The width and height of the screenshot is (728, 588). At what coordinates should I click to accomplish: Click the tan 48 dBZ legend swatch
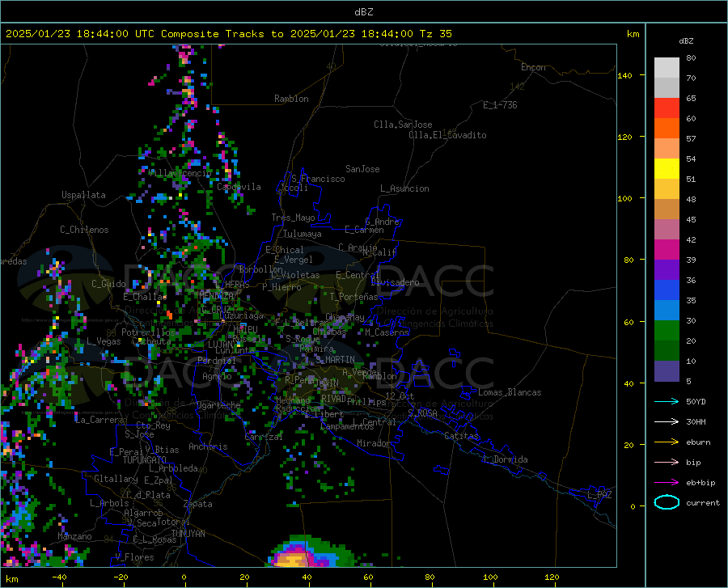click(x=667, y=209)
